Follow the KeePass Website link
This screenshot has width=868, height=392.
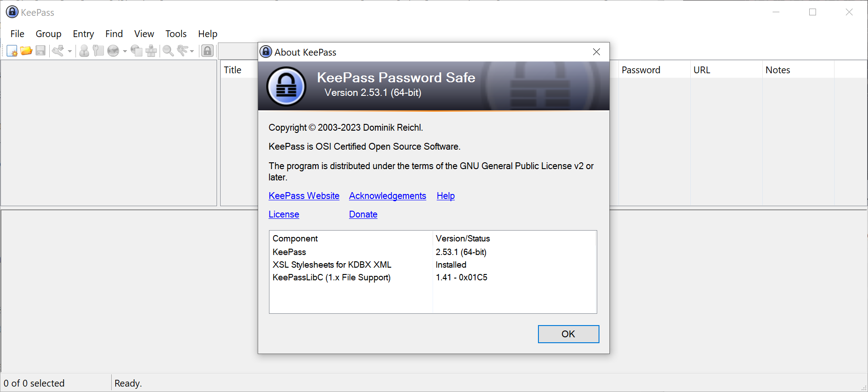(304, 196)
